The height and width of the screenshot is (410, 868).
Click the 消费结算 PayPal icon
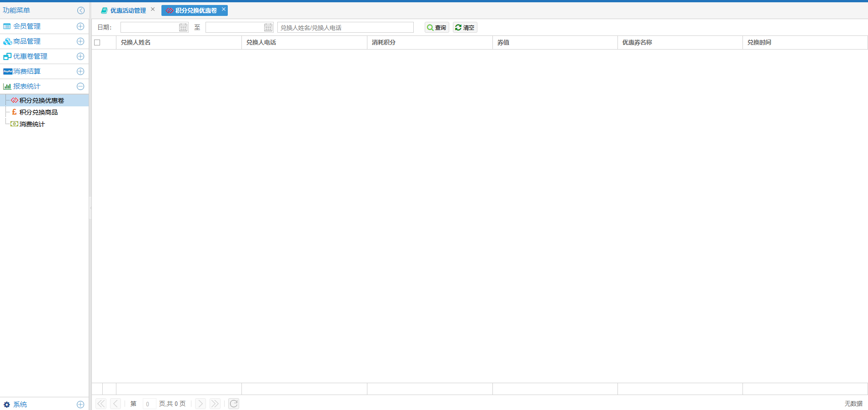[8, 71]
